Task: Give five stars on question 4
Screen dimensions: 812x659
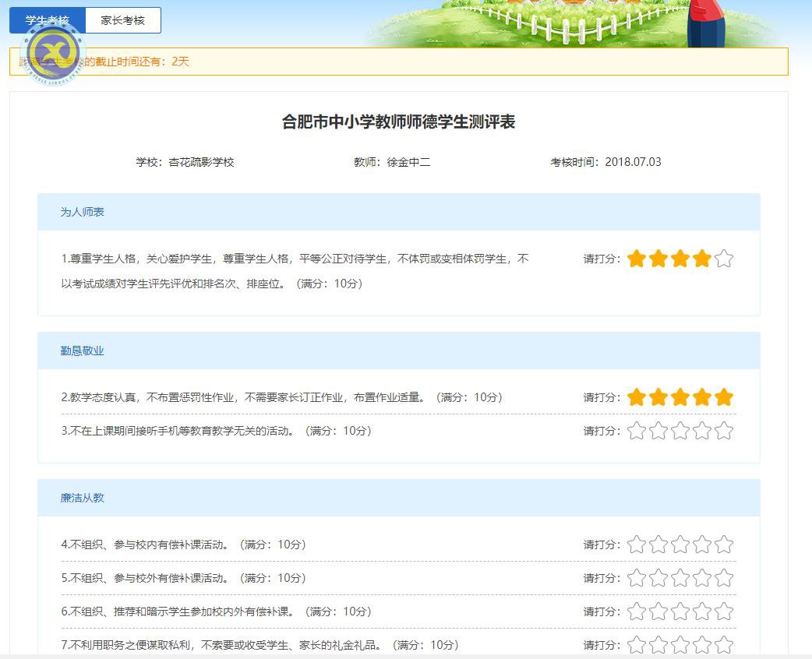Action: [x=724, y=544]
